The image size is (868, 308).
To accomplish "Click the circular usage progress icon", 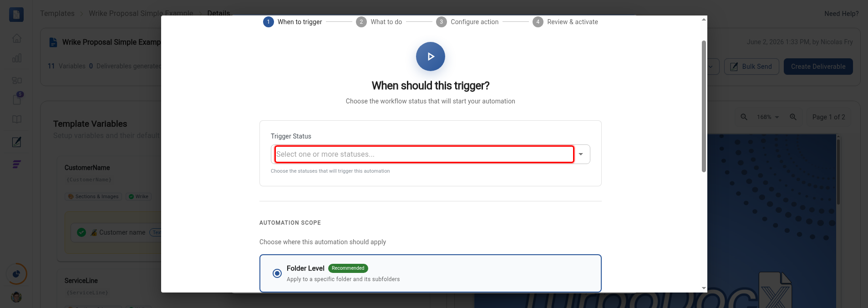I will [x=16, y=274].
